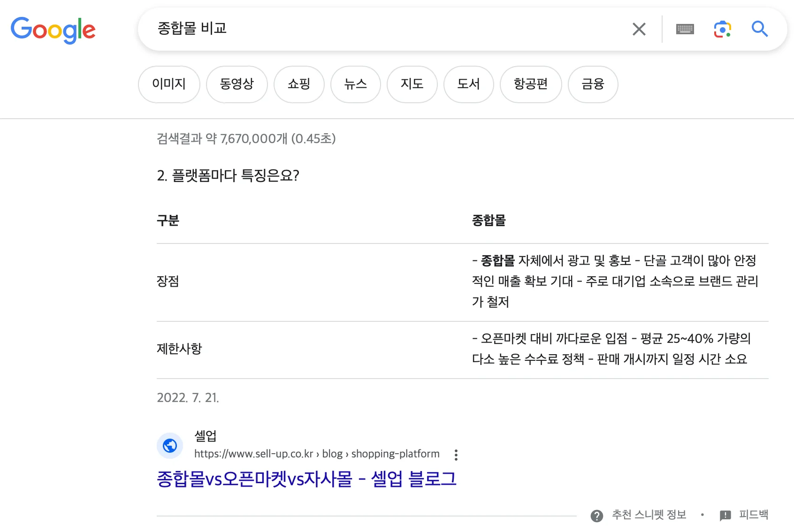Open the 항공편 filter chip
This screenshot has width=794, height=532.
click(530, 84)
